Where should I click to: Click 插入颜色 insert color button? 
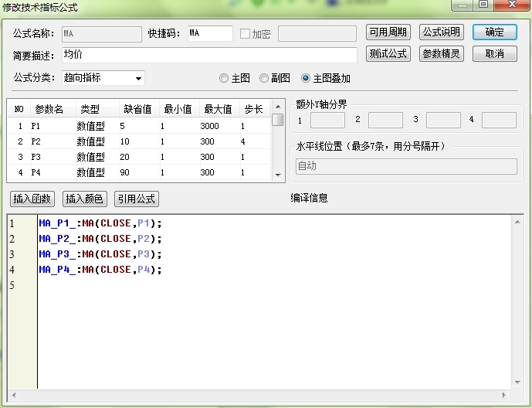pos(85,199)
